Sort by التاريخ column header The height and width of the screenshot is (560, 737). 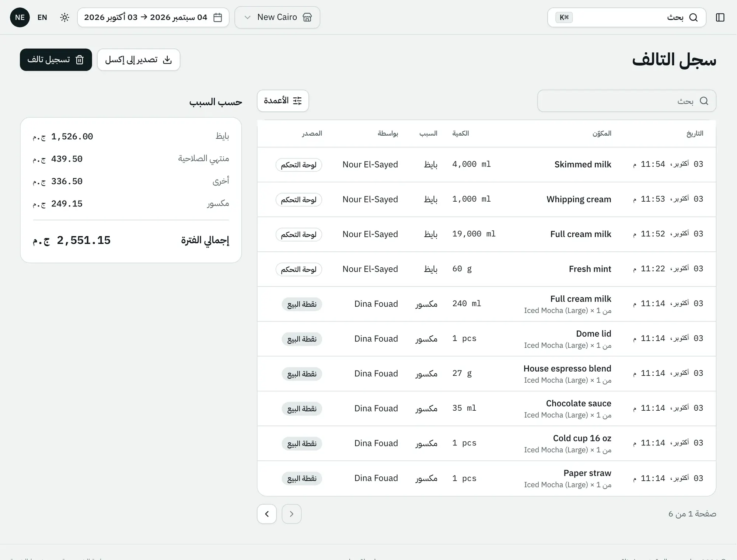coord(695,133)
